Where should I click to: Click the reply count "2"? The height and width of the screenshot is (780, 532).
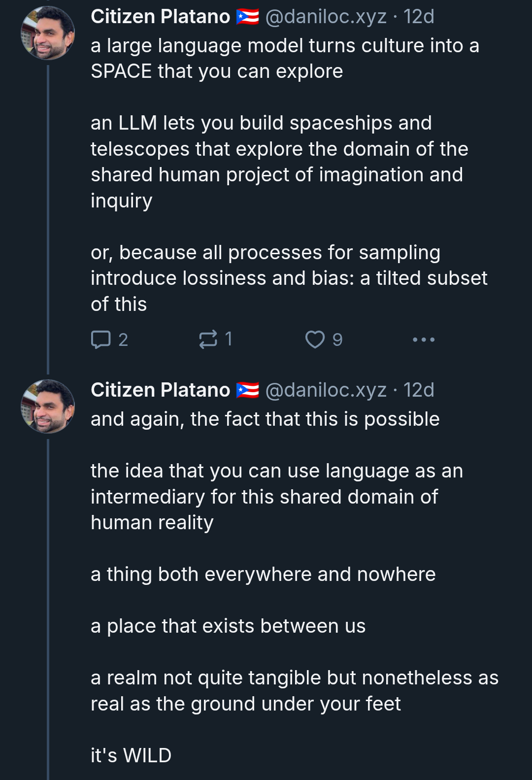coord(123,340)
